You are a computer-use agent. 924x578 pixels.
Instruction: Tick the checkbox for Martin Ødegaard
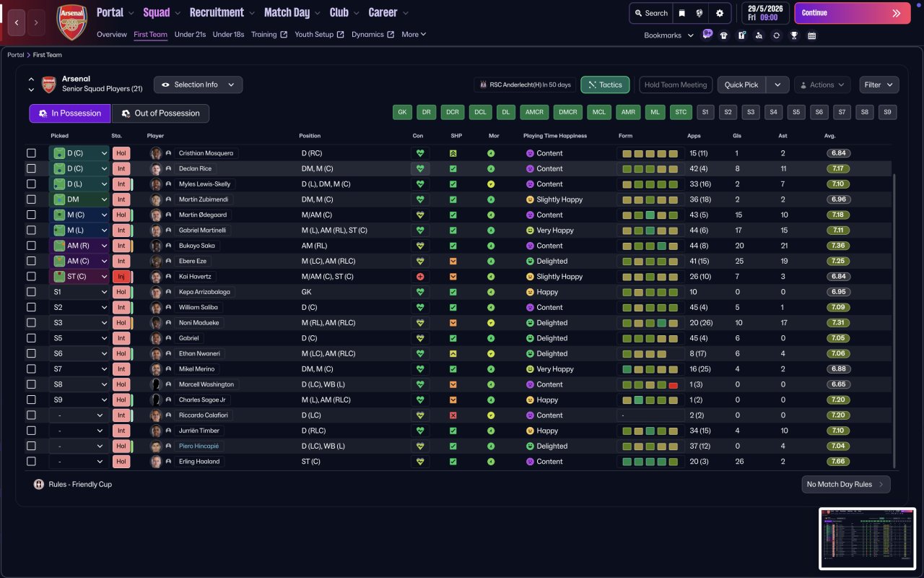pyautogui.click(x=31, y=215)
